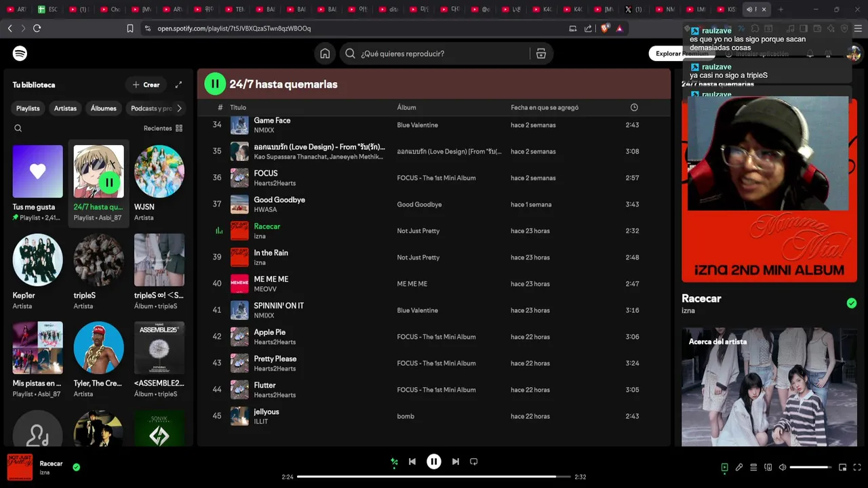Image resolution: width=868 pixels, height=488 pixels.
Task: Open the miniplayer icon
Action: point(843,467)
